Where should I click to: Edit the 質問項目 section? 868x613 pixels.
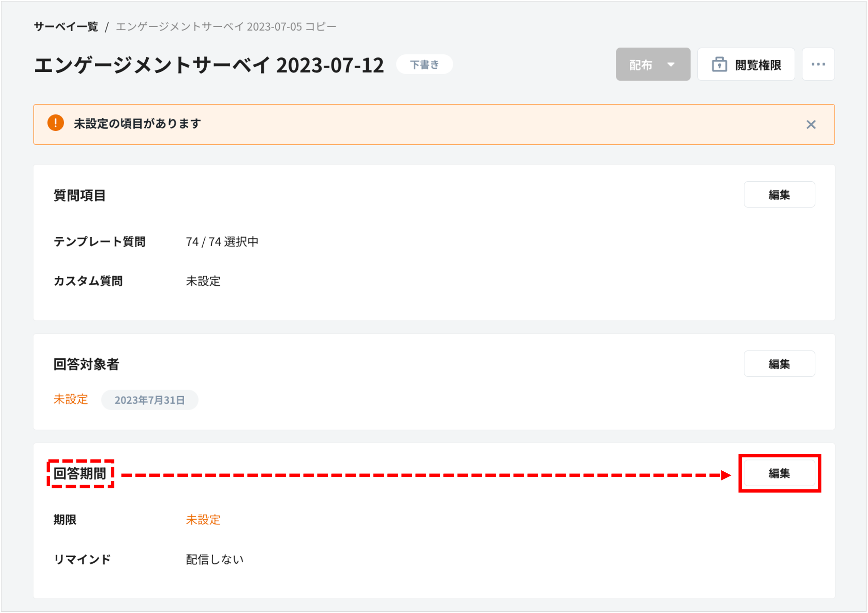tap(779, 194)
